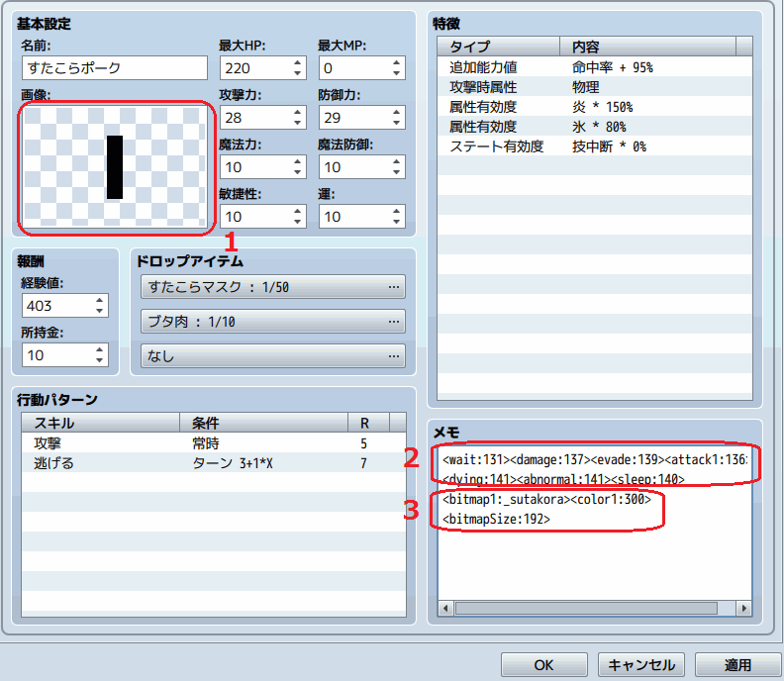
Task: Click the 内容 column header in 特徴
Action: tap(648, 47)
